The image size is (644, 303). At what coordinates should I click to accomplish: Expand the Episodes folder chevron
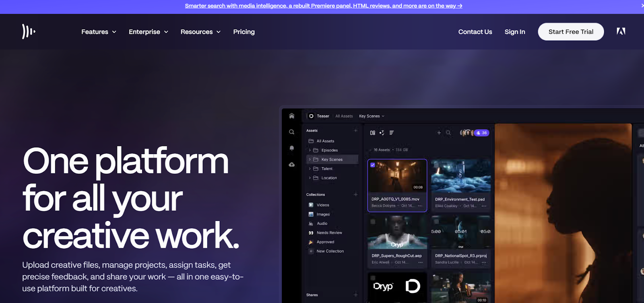310,150
